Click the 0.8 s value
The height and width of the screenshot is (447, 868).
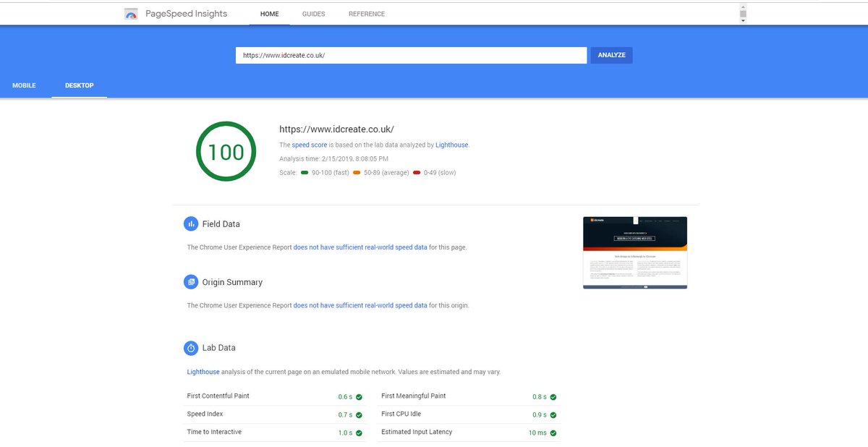click(540, 397)
